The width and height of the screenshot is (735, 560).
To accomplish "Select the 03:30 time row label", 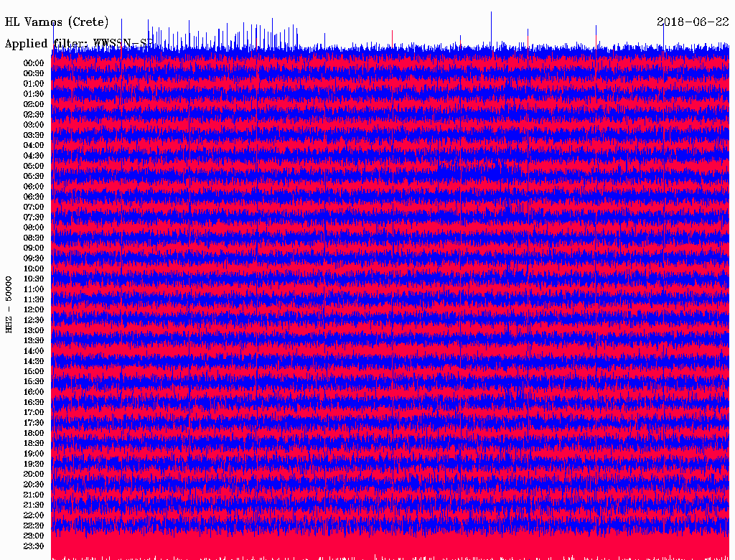I will tap(33, 135).
